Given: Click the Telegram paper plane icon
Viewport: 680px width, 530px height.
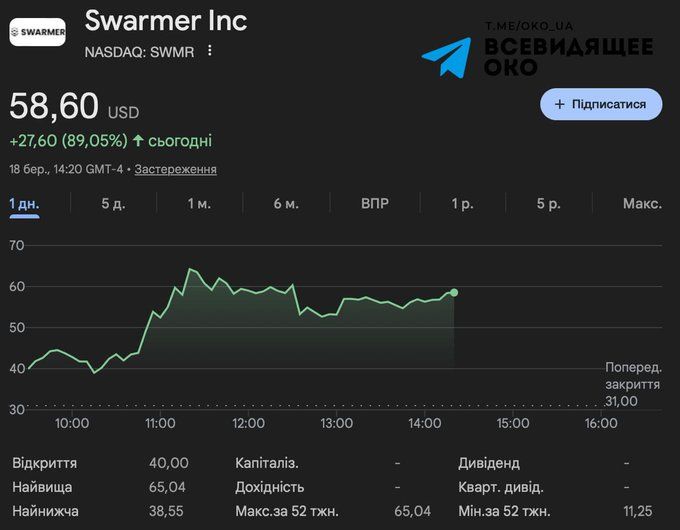Looking at the screenshot, I should click(446, 57).
